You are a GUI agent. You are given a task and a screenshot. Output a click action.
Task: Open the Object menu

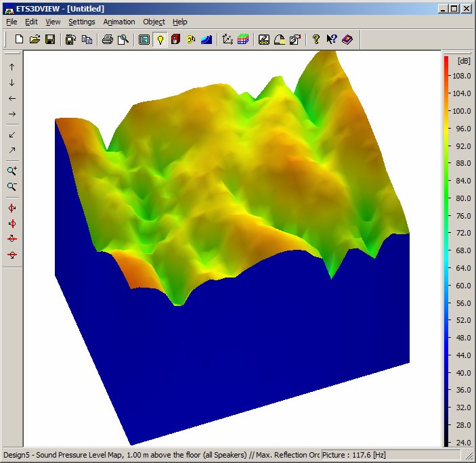pos(154,22)
